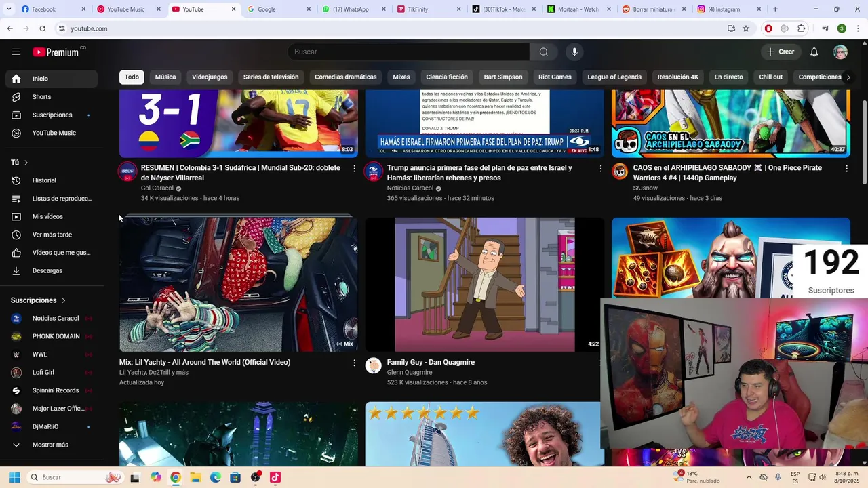Open Family Guy - Dan Quagmire title

coord(431,363)
